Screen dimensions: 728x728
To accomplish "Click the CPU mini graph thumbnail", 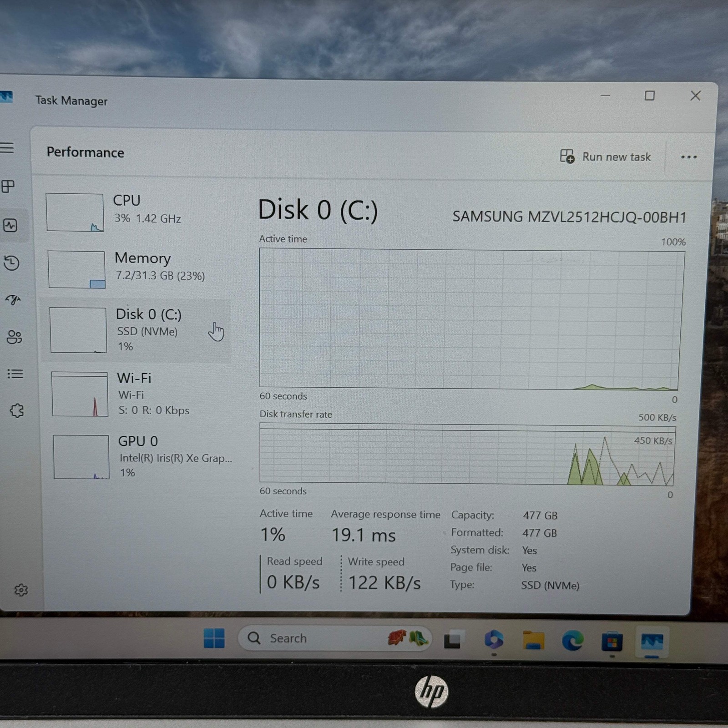I will [x=75, y=212].
